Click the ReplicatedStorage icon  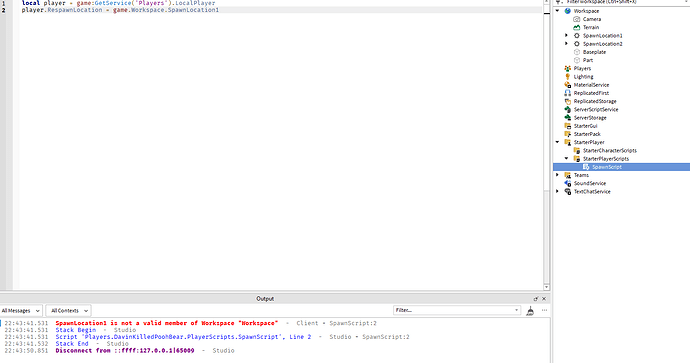[568, 101]
